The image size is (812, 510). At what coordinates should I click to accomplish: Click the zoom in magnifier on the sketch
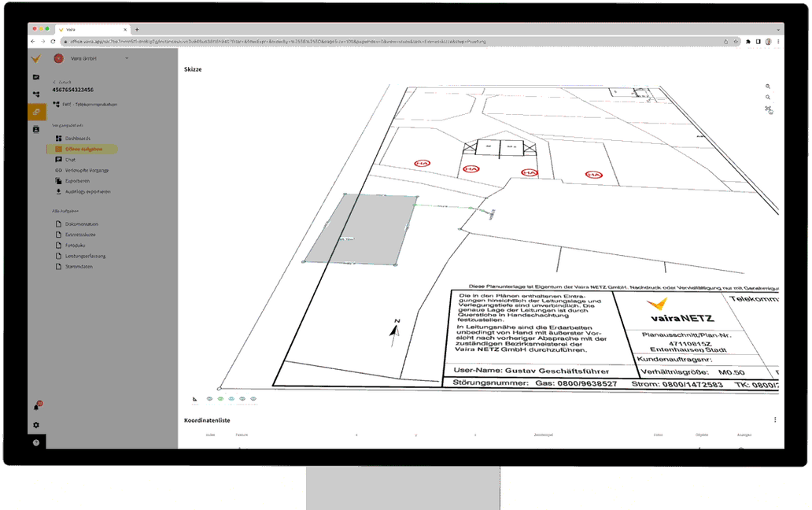click(768, 87)
